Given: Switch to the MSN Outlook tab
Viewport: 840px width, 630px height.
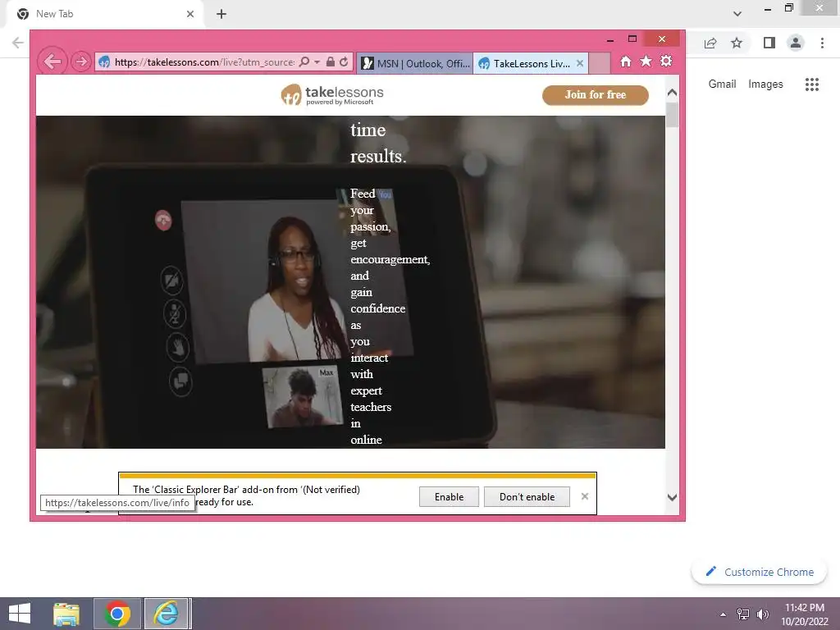Looking at the screenshot, I should tap(416, 63).
